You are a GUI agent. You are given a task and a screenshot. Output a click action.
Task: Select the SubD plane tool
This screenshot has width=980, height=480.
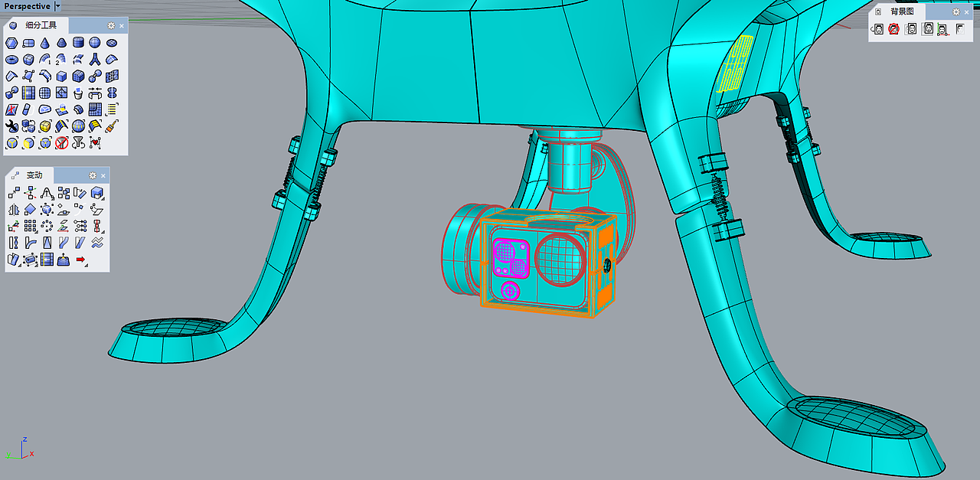point(28,43)
